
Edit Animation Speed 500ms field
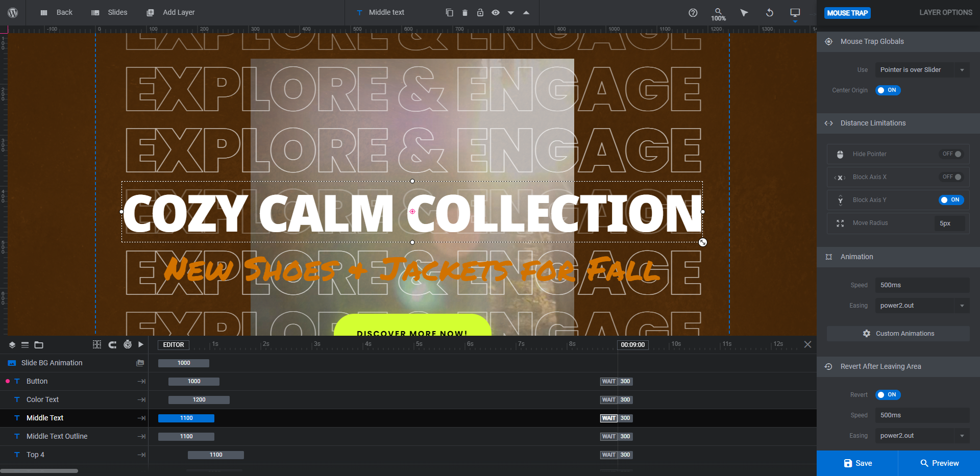coord(922,285)
